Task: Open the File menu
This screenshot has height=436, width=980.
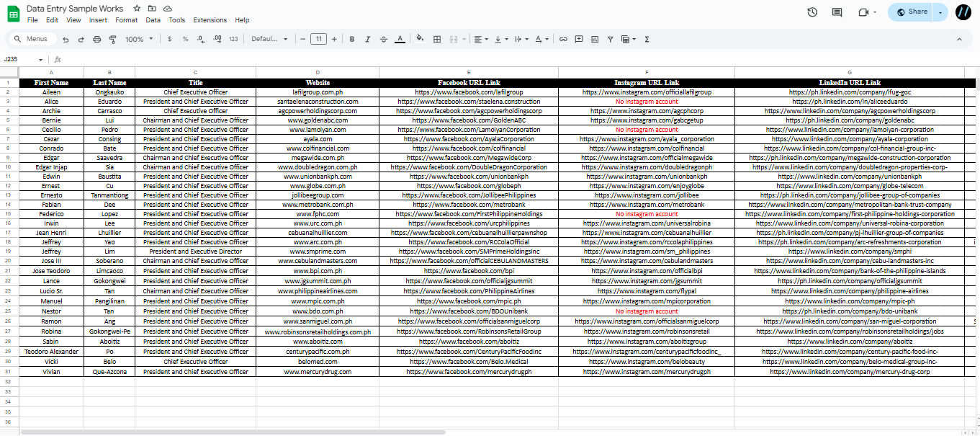Action: 32,20
